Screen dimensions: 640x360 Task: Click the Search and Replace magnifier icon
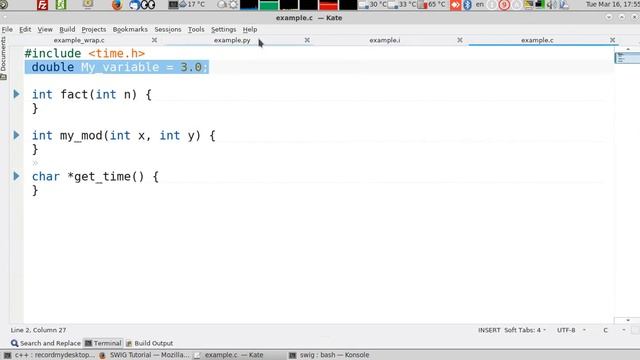coord(14,343)
